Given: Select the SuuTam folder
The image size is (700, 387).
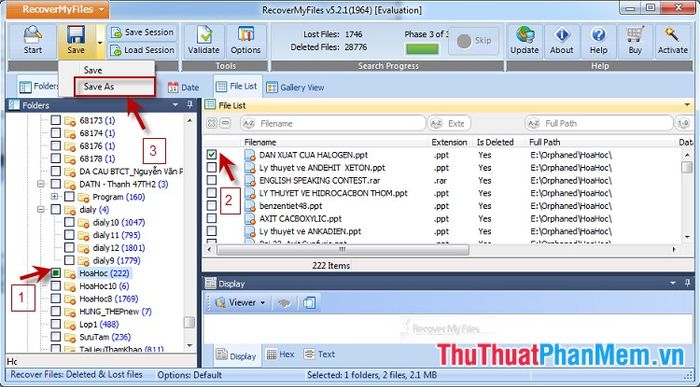Looking at the screenshot, I should coord(105,337).
